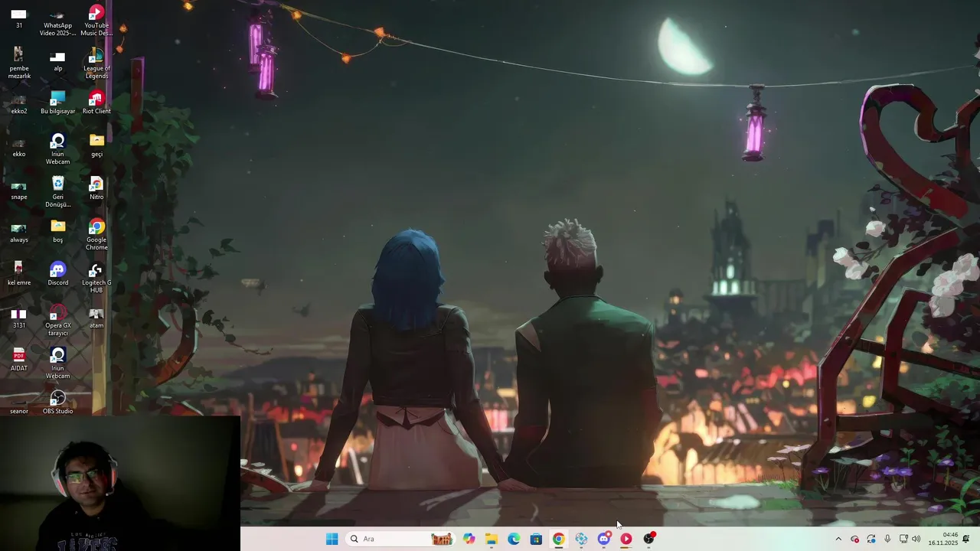Viewport: 980px width, 551px height.
Task: Select the kel emre file
Action: [19, 274]
